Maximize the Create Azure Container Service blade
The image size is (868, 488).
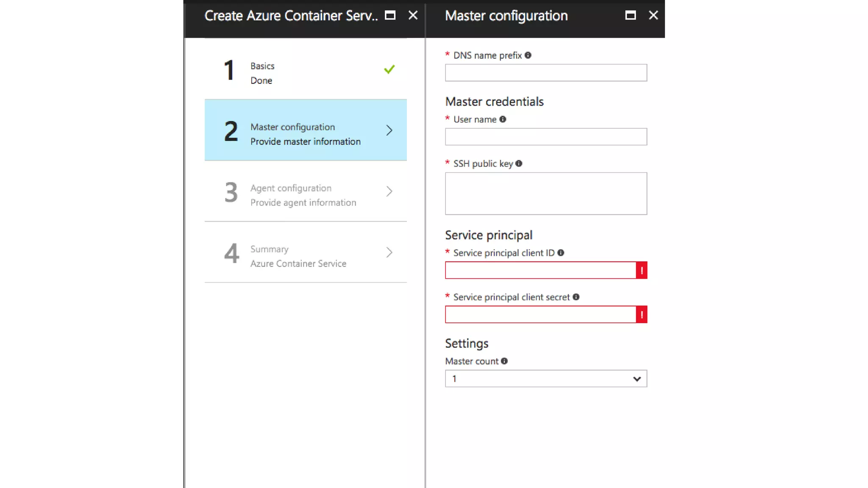click(x=390, y=16)
